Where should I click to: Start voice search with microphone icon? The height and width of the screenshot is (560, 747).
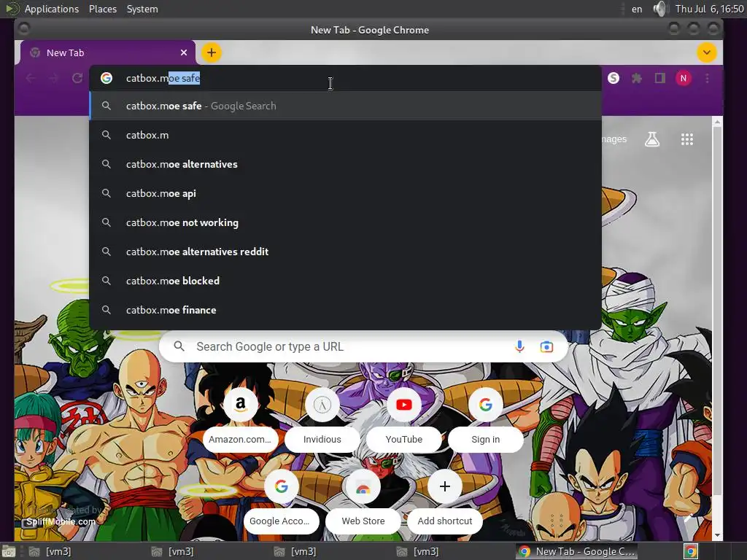(x=519, y=346)
